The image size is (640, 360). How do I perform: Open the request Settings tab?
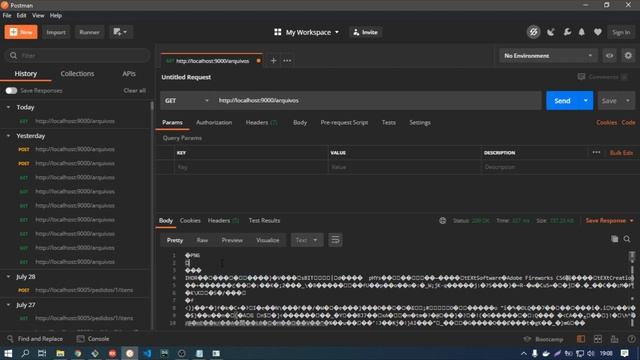pos(420,122)
